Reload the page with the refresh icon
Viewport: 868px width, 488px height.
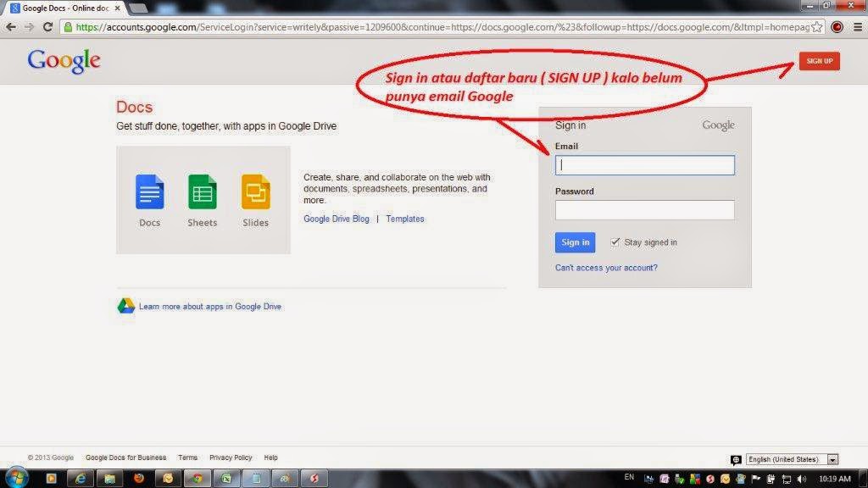(x=47, y=26)
